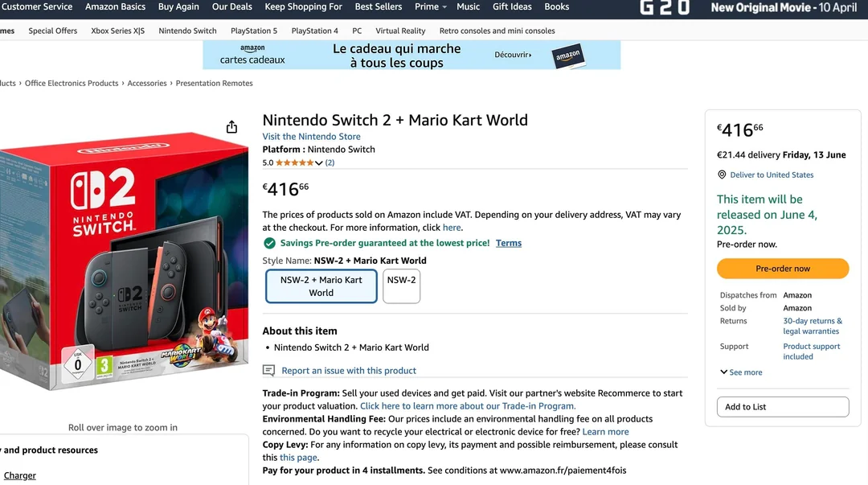Image resolution: width=868 pixels, height=485 pixels.
Task: Open the savings Terms link
Action: click(508, 243)
